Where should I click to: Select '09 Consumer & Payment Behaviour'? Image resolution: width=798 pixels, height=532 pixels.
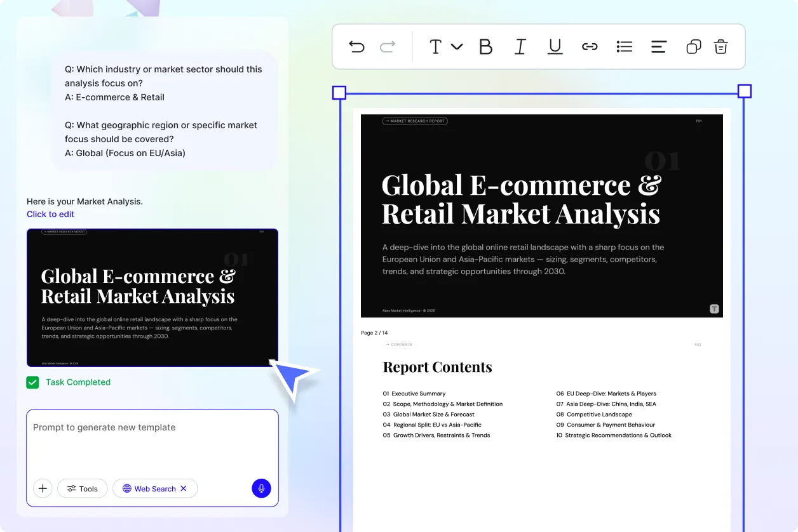pos(605,425)
